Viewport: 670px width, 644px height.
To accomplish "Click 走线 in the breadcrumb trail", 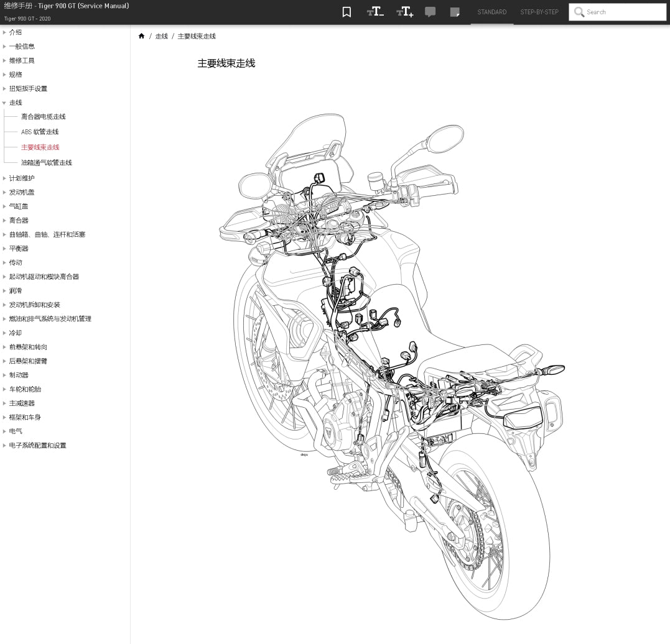I will [161, 36].
